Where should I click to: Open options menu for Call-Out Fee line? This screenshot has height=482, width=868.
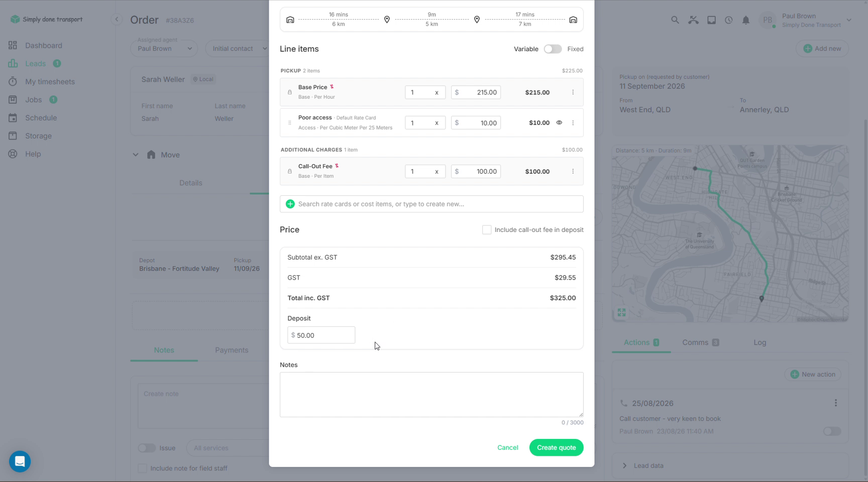coord(573,172)
